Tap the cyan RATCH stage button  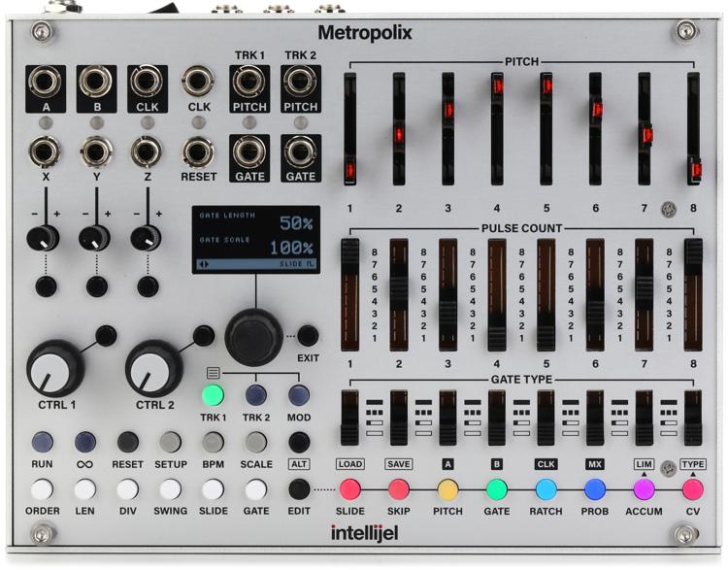coord(546,488)
